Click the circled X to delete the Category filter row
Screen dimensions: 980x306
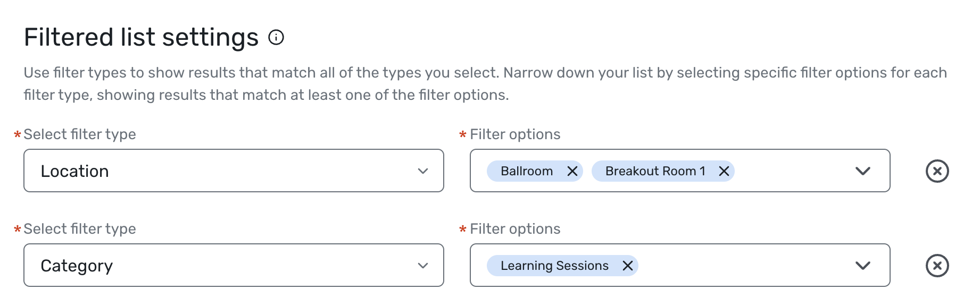point(937,265)
